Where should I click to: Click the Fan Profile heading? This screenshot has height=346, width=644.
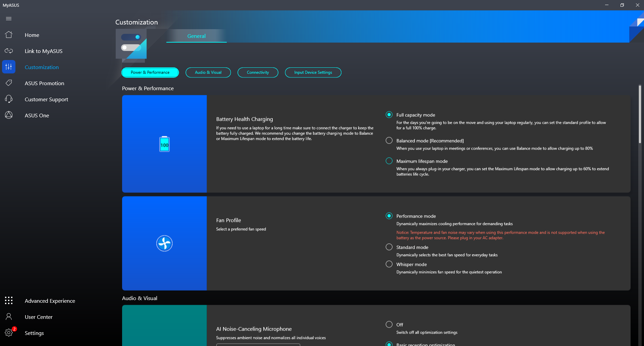pyautogui.click(x=229, y=220)
